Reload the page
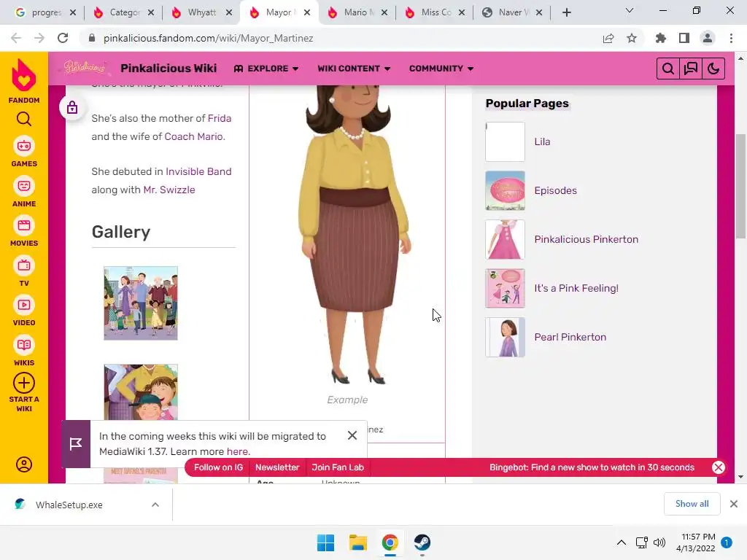The width and height of the screenshot is (747, 560). (x=63, y=38)
